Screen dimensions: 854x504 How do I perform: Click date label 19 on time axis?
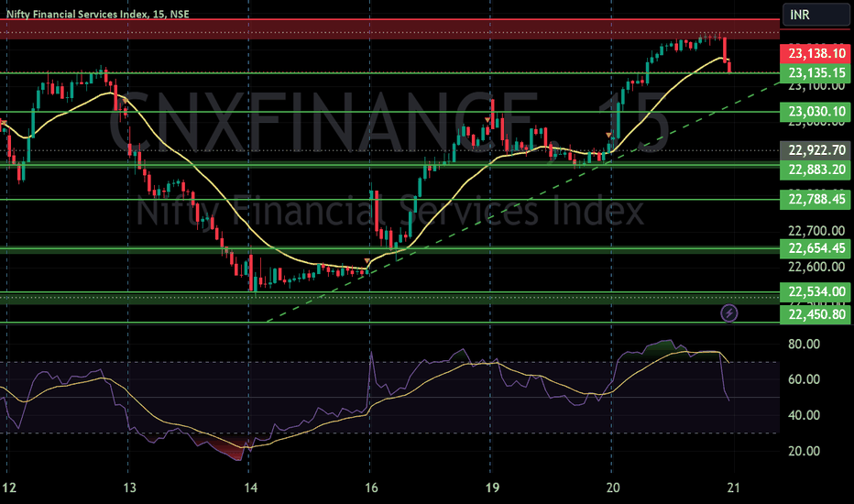click(x=492, y=488)
